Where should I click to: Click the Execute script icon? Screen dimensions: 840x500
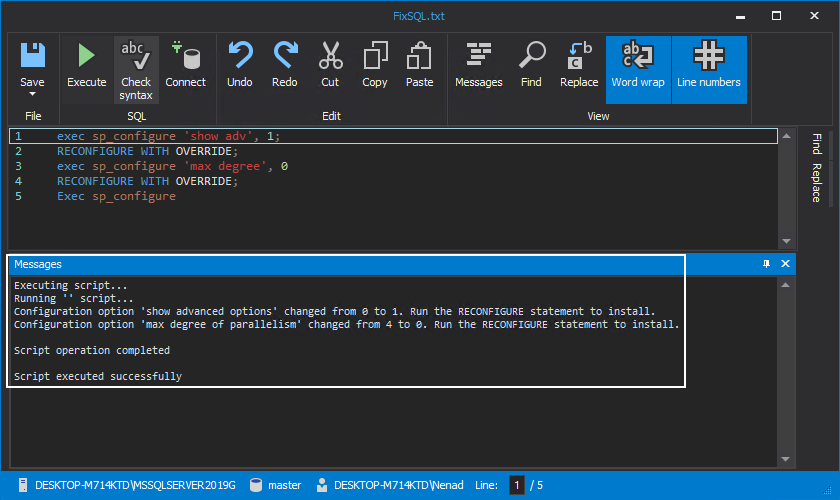click(x=86, y=66)
